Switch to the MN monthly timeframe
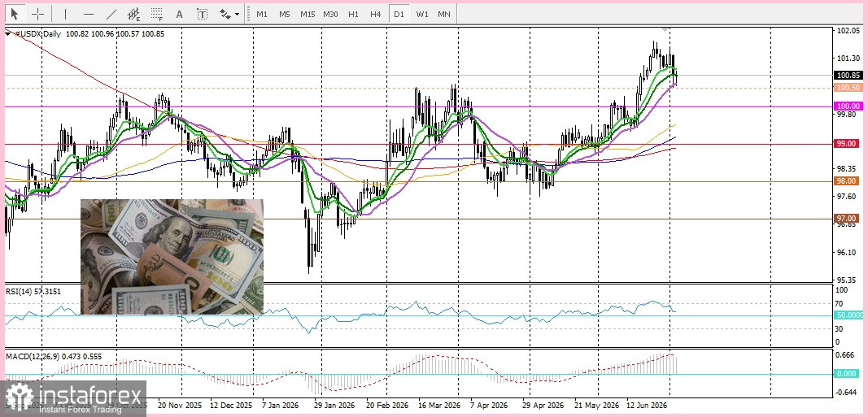 click(444, 14)
